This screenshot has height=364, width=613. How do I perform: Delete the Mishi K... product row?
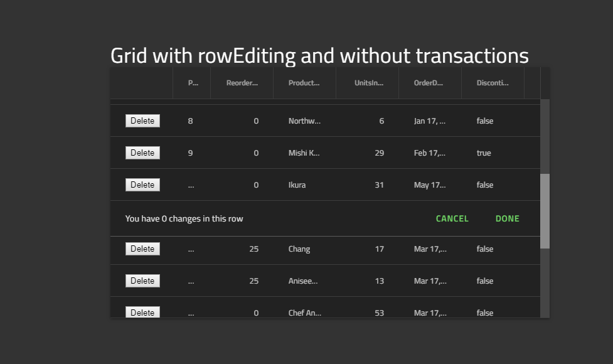142,153
